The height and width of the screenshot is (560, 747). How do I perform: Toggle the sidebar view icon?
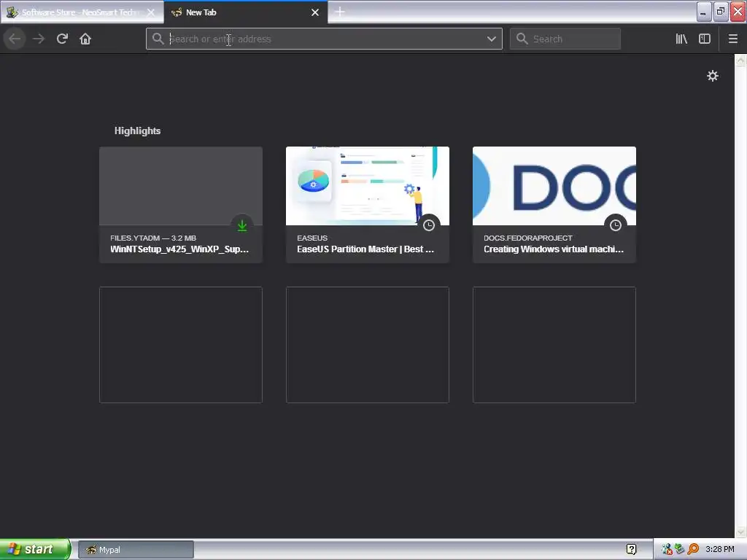(705, 39)
